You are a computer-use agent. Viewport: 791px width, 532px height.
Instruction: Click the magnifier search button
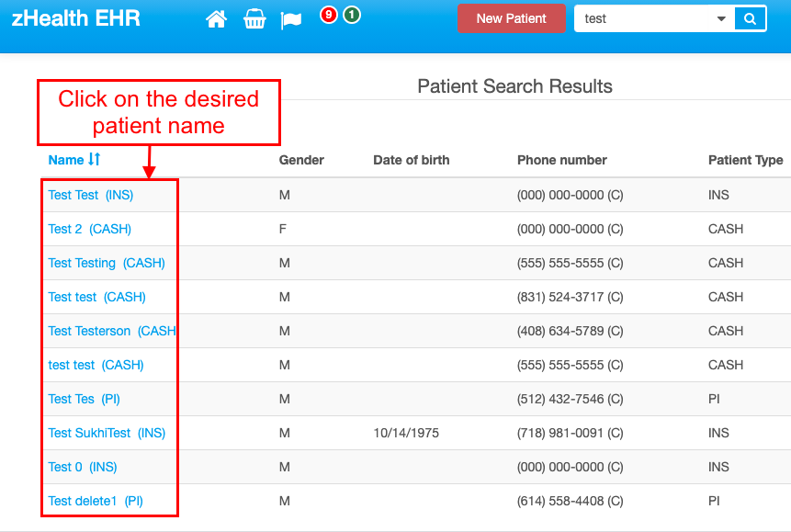(x=751, y=18)
